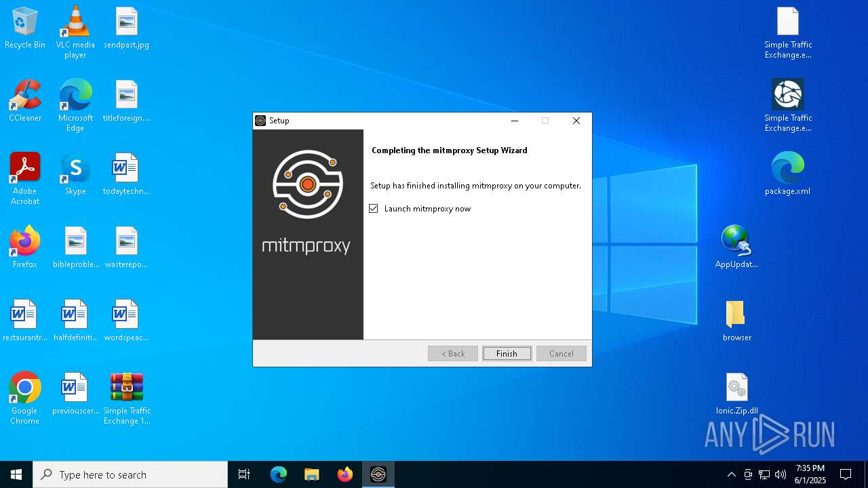Click the disabled Back button
This screenshot has height=488, width=868.
[453, 353]
